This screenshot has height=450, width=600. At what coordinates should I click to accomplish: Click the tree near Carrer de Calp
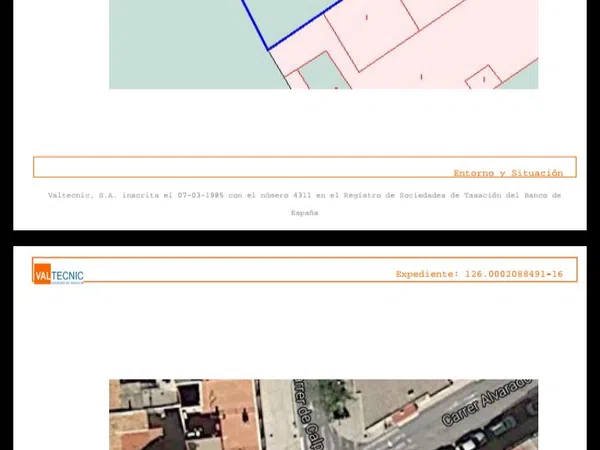pos(333,398)
